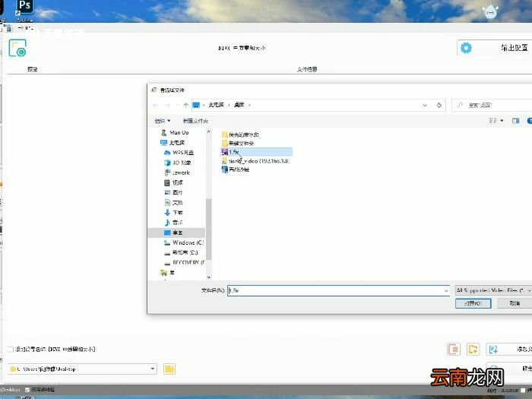Select the 1.flv file icon
This screenshot has width=532, height=399.
225,152
